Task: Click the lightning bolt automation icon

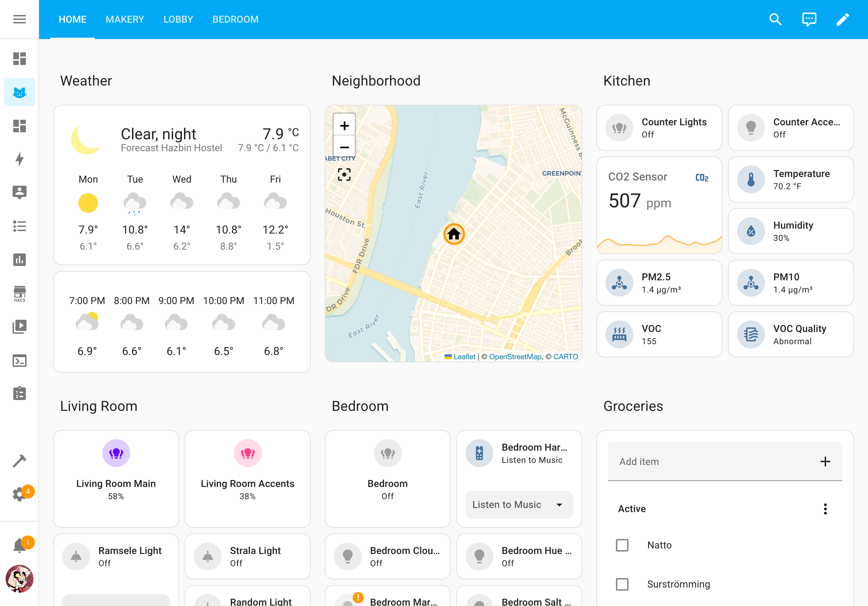Action: tap(19, 160)
